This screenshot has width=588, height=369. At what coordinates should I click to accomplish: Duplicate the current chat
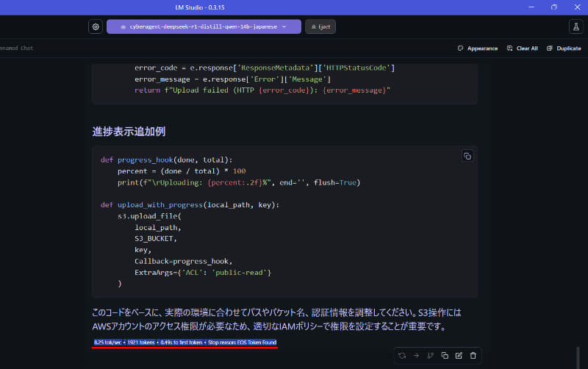click(564, 49)
